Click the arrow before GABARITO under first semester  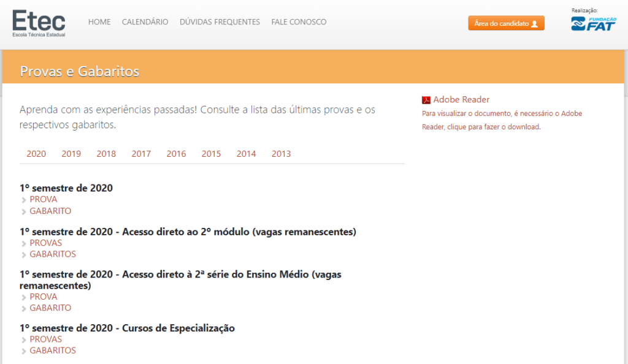click(25, 211)
